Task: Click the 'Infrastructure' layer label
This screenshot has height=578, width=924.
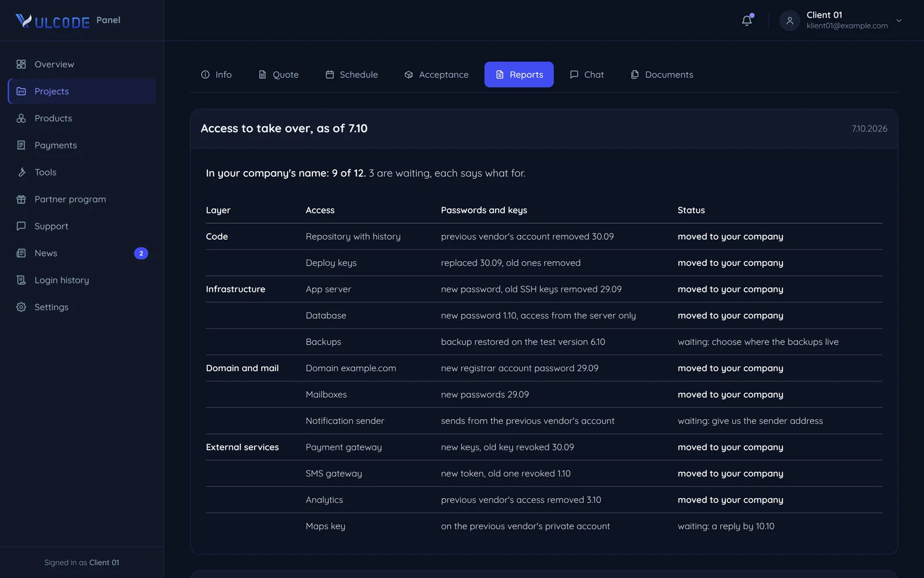Action: pyautogui.click(x=235, y=289)
